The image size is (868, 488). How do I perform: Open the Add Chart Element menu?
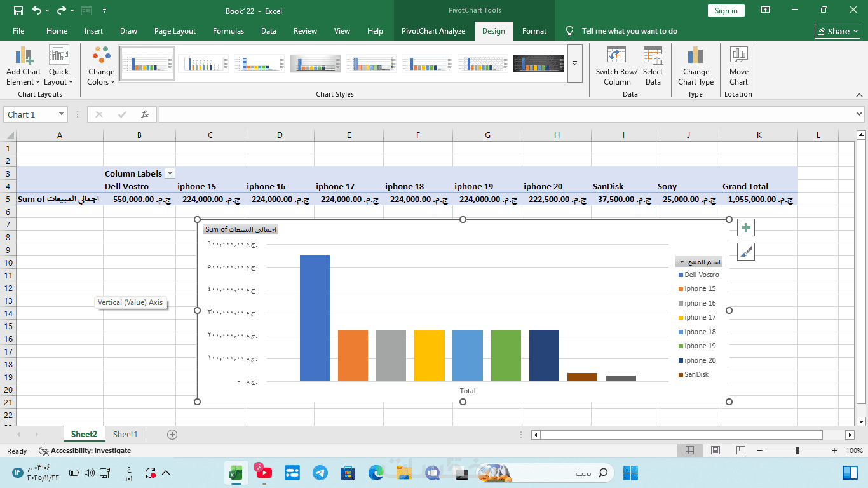coord(24,65)
